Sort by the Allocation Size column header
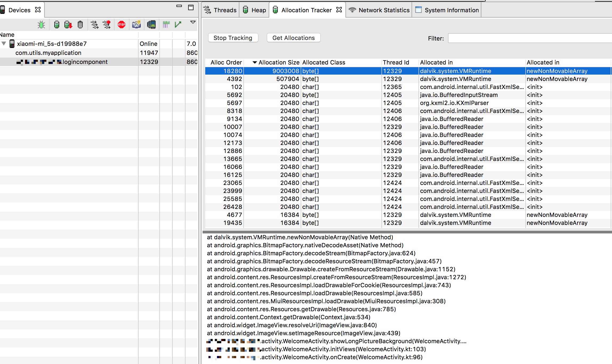The height and width of the screenshot is (364, 612). 279,62
